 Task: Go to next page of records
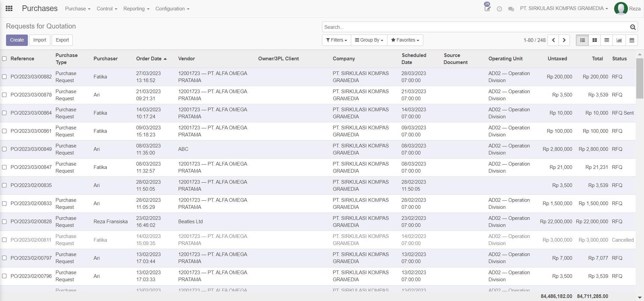[564, 40]
